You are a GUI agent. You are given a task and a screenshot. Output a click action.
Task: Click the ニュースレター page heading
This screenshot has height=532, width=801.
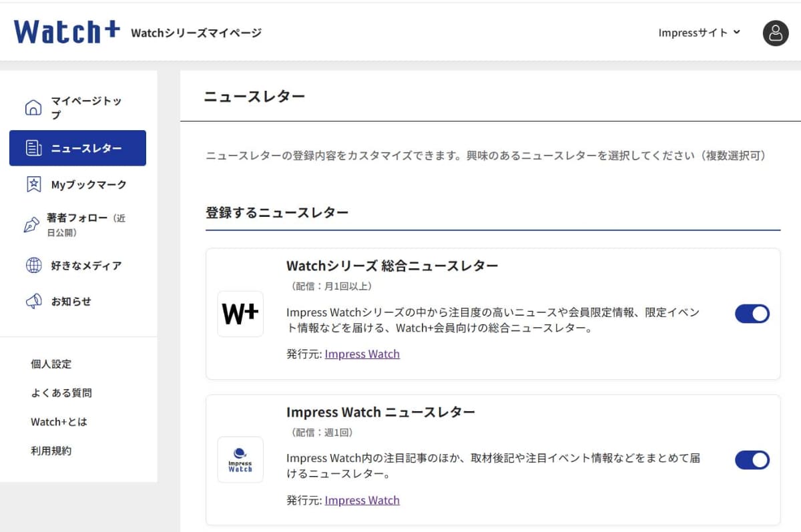(254, 97)
